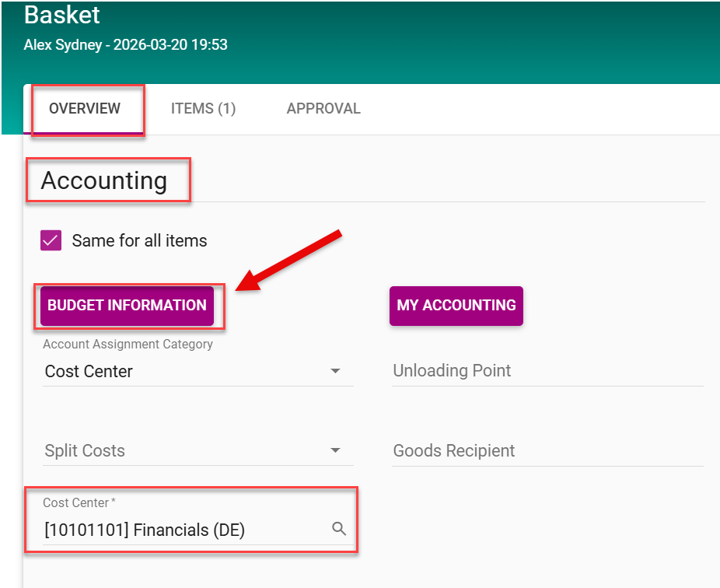This screenshot has width=720, height=588.
Task: Open the Split Costs dropdown arrow
Action: tap(336, 450)
